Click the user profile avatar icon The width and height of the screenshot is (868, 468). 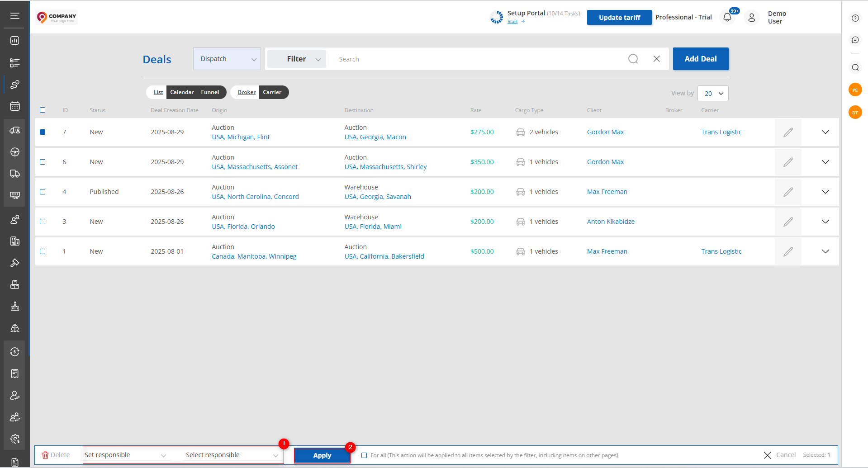point(751,18)
